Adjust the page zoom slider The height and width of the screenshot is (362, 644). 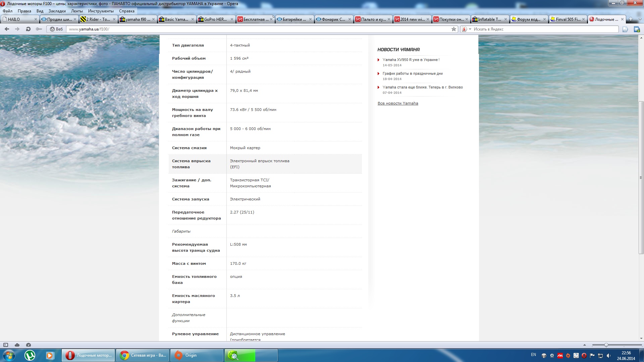tap(606, 345)
